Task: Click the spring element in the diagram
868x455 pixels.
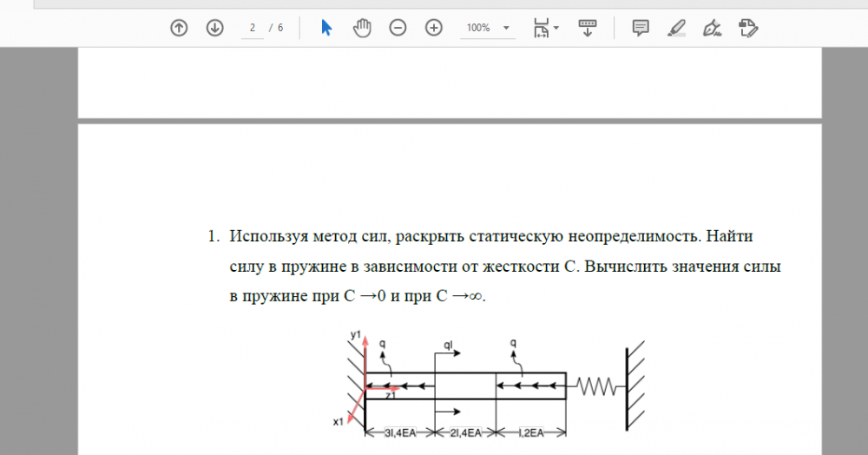Action: pos(595,385)
